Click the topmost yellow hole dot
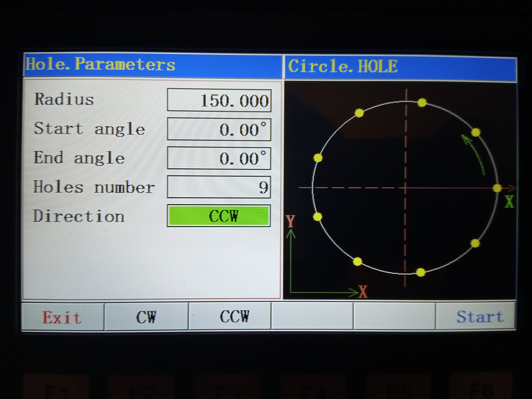The image size is (532, 399). click(x=422, y=102)
